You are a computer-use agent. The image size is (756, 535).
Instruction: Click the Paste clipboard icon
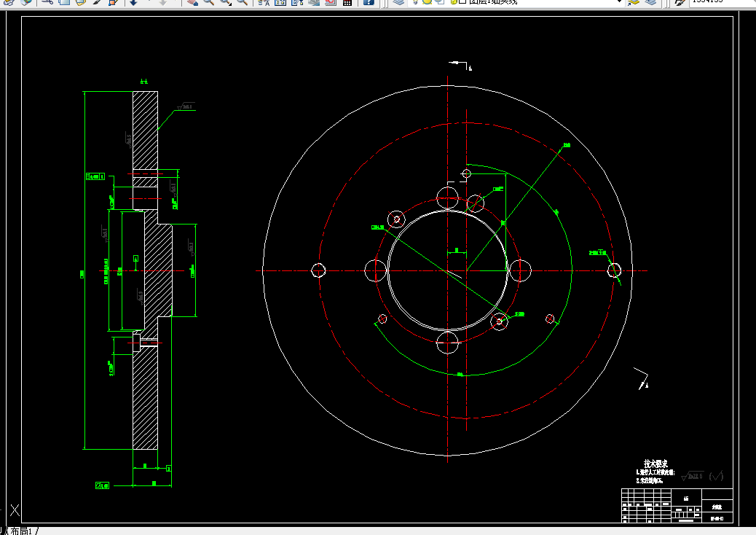pos(81,1)
